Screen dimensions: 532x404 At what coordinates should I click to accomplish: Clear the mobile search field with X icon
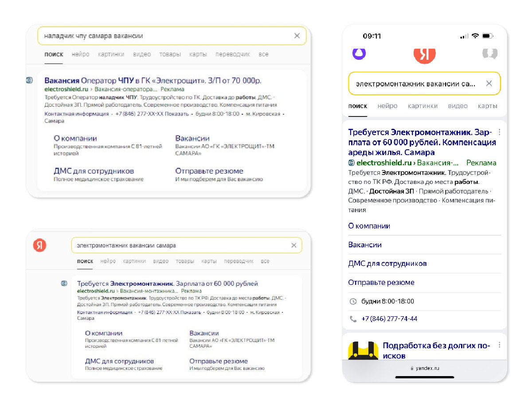[x=489, y=83]
